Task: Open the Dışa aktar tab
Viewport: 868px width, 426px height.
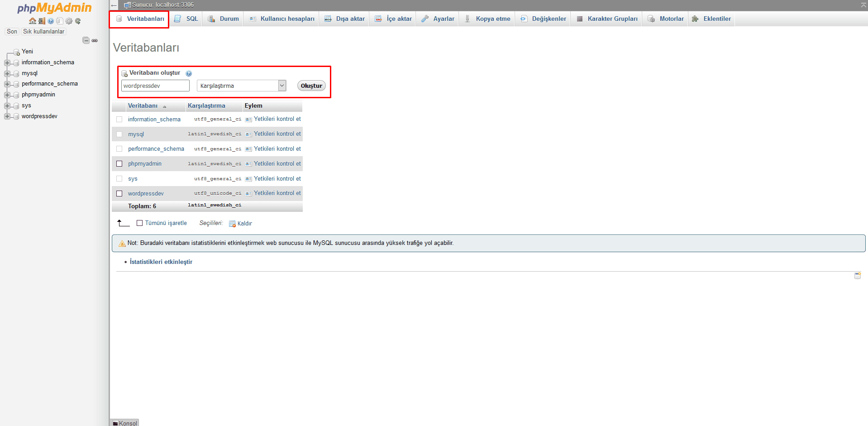Action: point(344,19)
